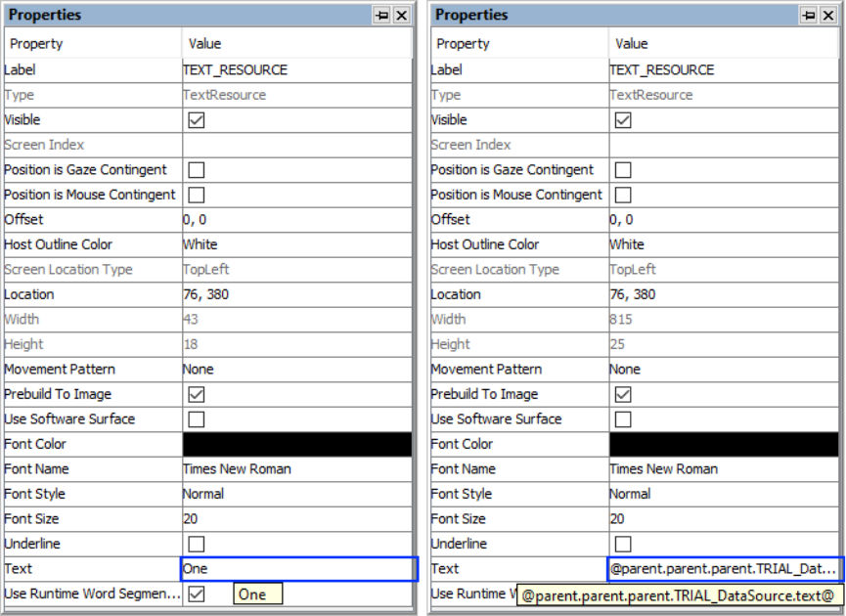This screenshot has width=846, height=616.
Task: Open Font Style 'Normal' in left panel
Action: [x=297, y=494]
